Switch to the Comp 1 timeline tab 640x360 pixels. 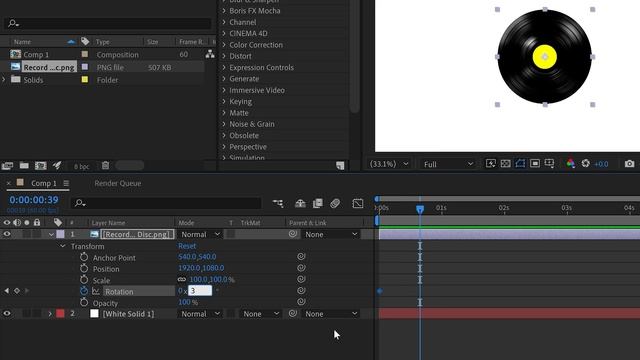click(44, 183)
